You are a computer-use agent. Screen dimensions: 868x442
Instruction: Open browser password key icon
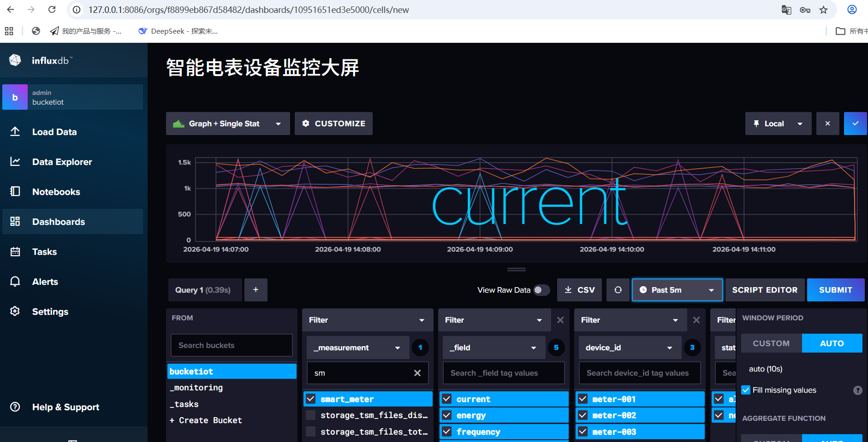pos(805,10)
